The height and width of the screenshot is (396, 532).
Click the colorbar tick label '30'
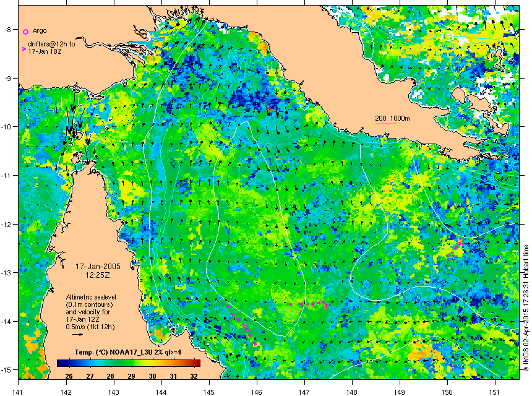[x=152, y=376]
